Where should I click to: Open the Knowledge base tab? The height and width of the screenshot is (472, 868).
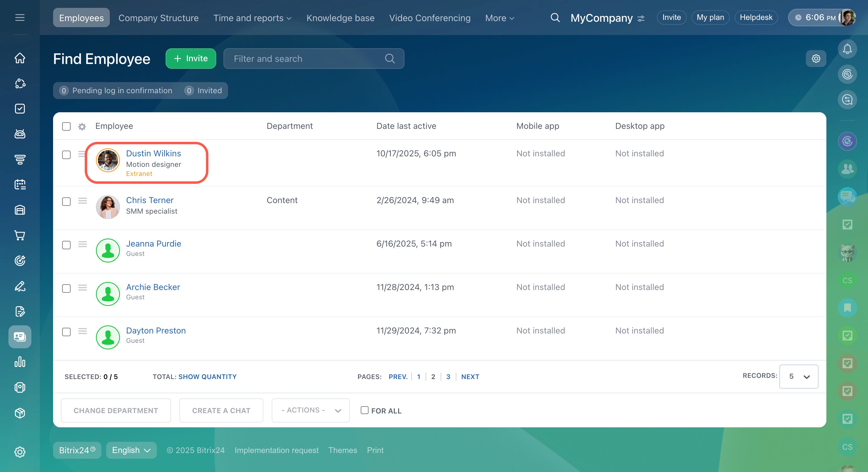[x=340, y=18]
